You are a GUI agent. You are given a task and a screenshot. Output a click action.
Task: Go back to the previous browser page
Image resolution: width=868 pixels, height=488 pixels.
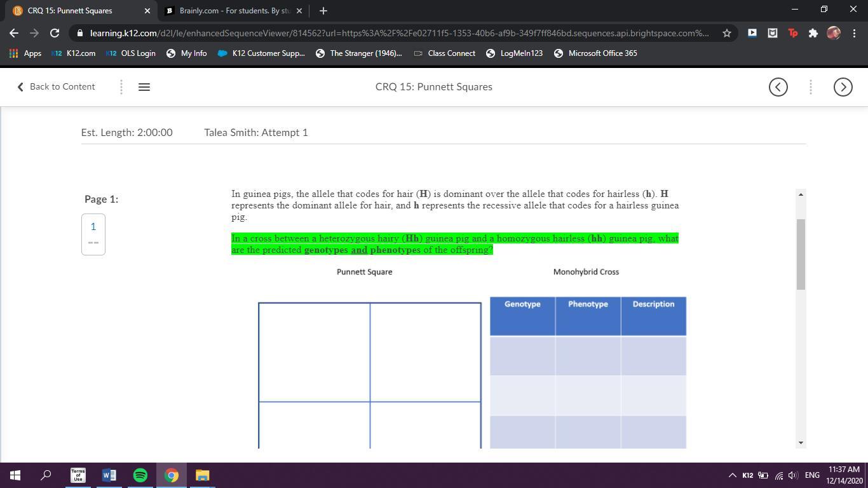click(14, 33)
